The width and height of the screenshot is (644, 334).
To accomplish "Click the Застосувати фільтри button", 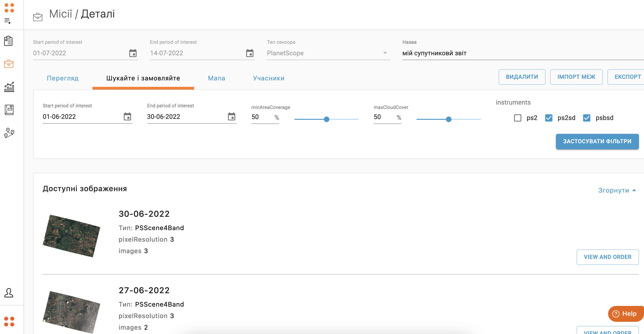I will click(597, 141).
